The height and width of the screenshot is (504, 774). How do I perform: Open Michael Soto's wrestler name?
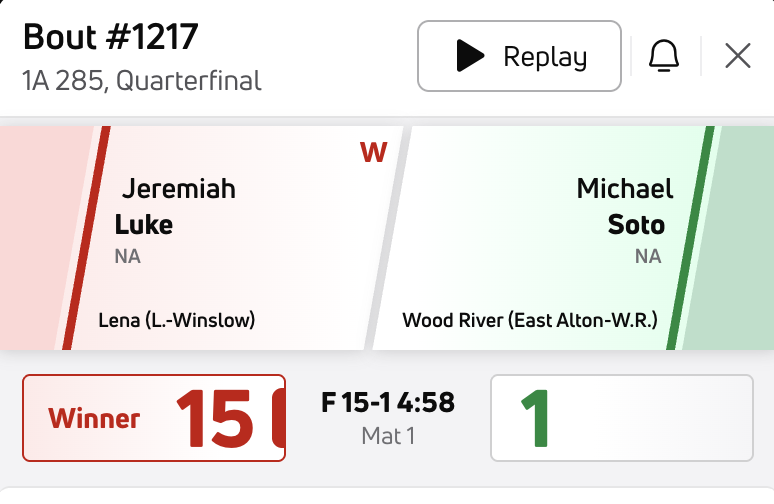[625, 206]
